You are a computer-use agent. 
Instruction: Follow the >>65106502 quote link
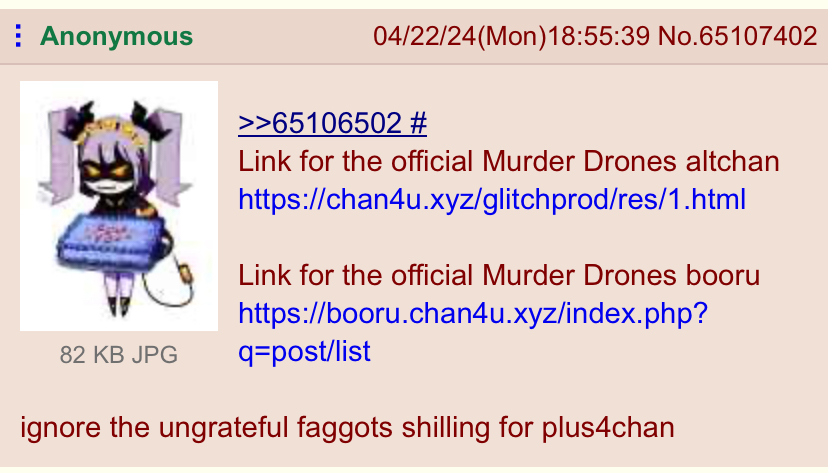click(x=320, y=124)
